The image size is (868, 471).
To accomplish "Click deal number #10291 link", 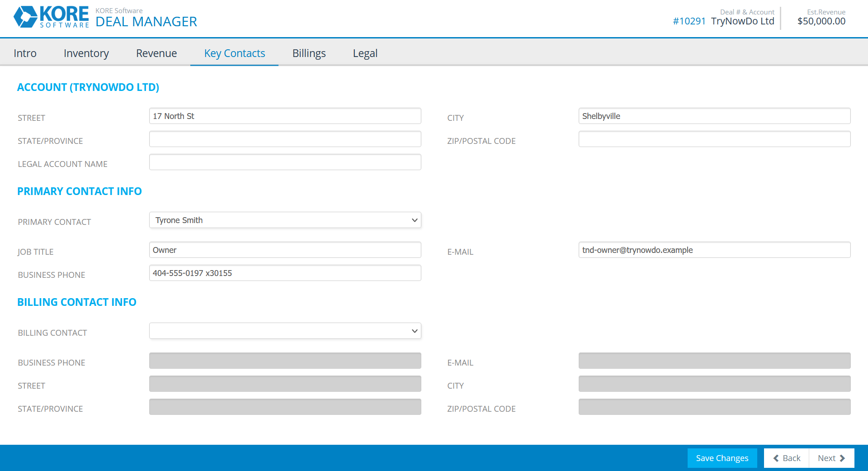I will (689, 21).
